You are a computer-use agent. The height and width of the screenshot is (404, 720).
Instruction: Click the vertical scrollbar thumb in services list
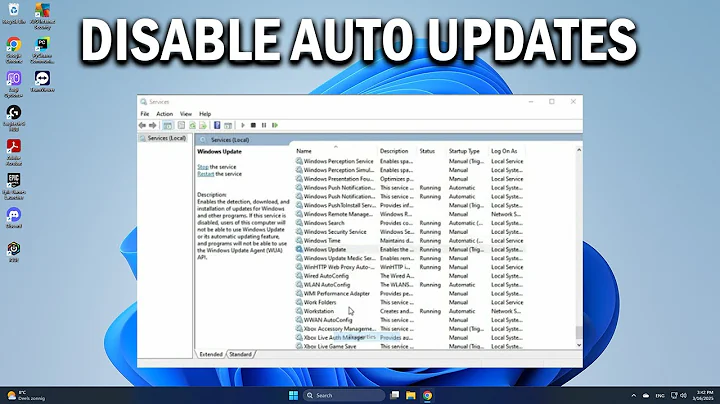click(x=579, y=332)
